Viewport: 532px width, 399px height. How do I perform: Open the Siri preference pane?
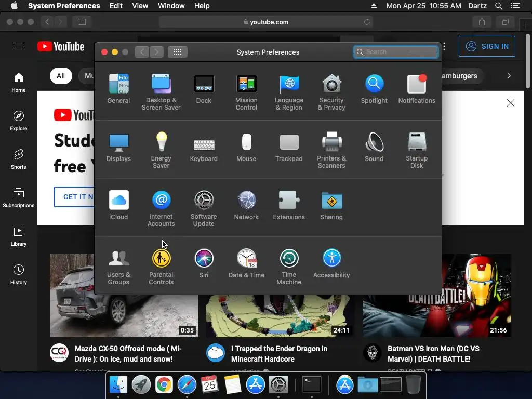[x=204, y=263]
